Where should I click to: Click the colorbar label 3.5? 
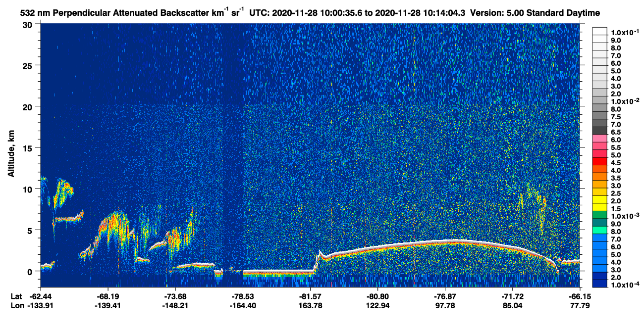[616, 179]
